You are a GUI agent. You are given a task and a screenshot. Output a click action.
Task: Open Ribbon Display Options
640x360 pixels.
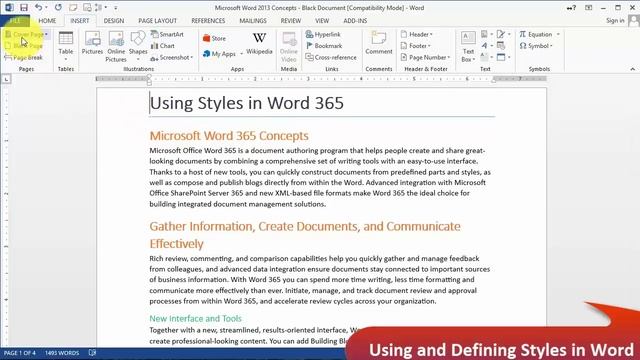coord(588,8)
